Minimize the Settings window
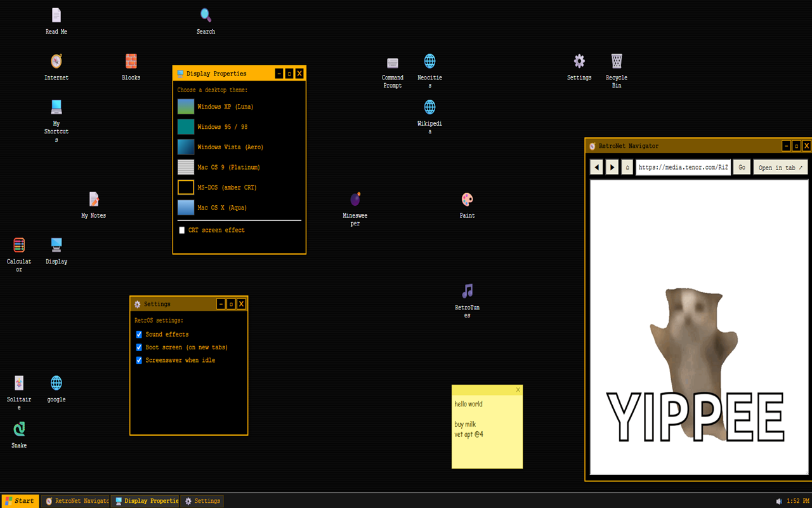 [221, 304]
